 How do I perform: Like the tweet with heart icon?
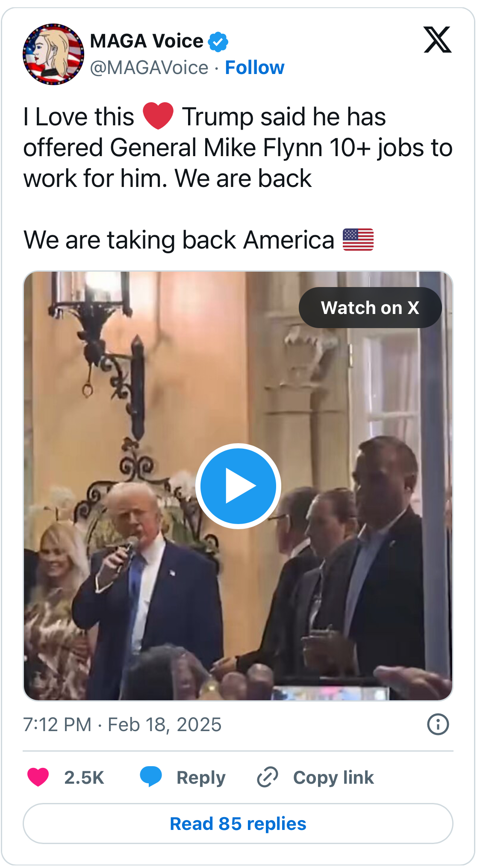pyautogui.click(x=38, y=777)
